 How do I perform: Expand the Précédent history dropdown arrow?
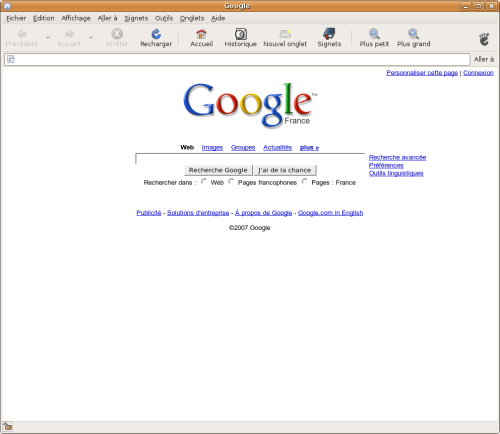pyautogui.click(x=48, y=38)
